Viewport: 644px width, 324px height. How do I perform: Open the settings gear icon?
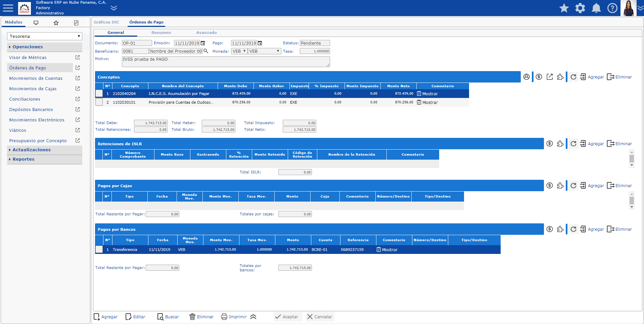pos(580,8)
